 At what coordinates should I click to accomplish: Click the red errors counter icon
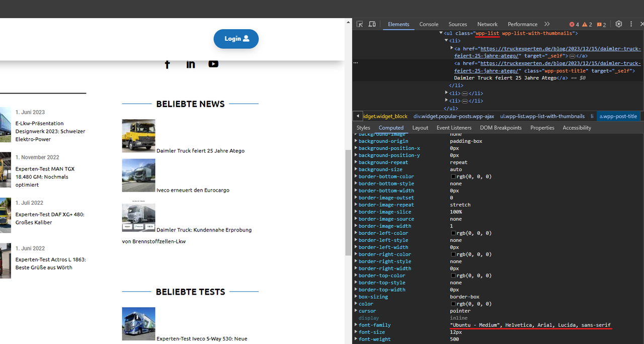[x=574, y=24]
